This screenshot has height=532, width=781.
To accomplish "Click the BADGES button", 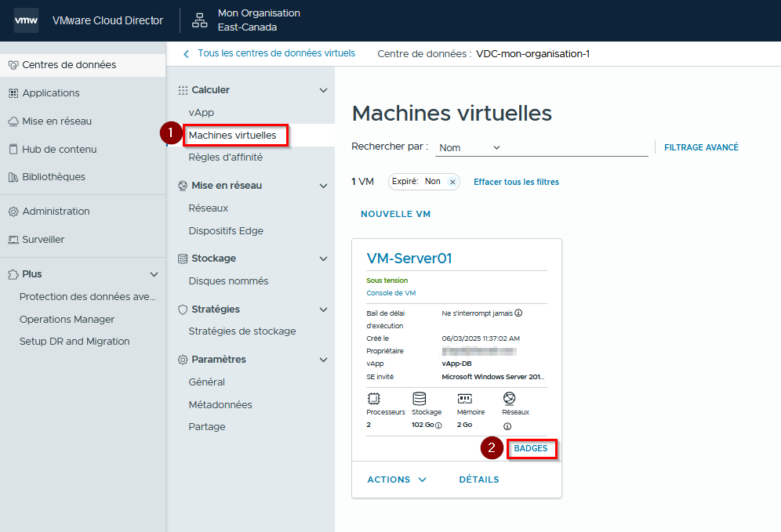I will 530,449.
